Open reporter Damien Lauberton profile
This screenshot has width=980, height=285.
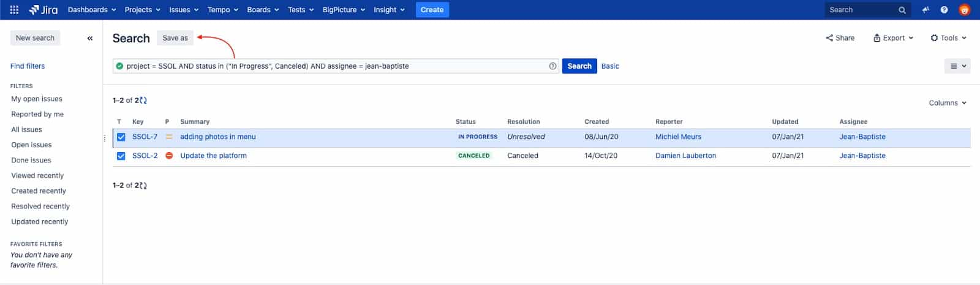click(685, 156)
